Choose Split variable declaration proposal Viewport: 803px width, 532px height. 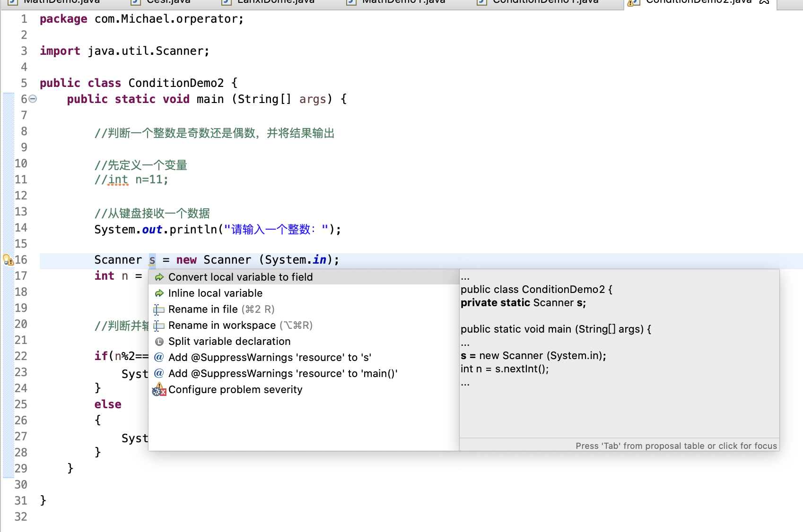coord(304,341)
